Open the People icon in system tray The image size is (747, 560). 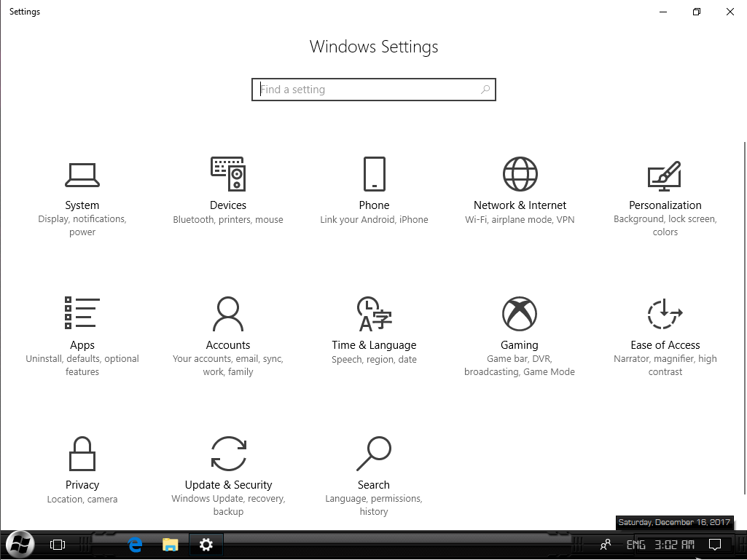pos(606,544)
